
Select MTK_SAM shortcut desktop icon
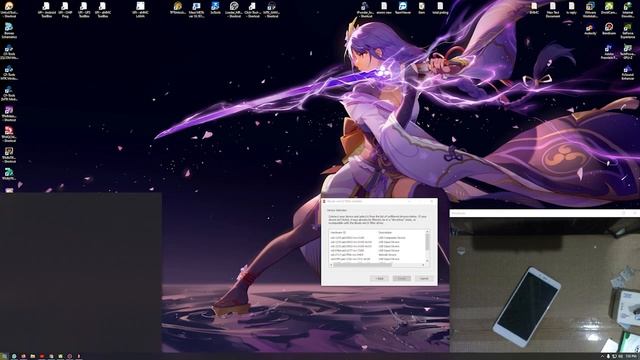(271, 9)
